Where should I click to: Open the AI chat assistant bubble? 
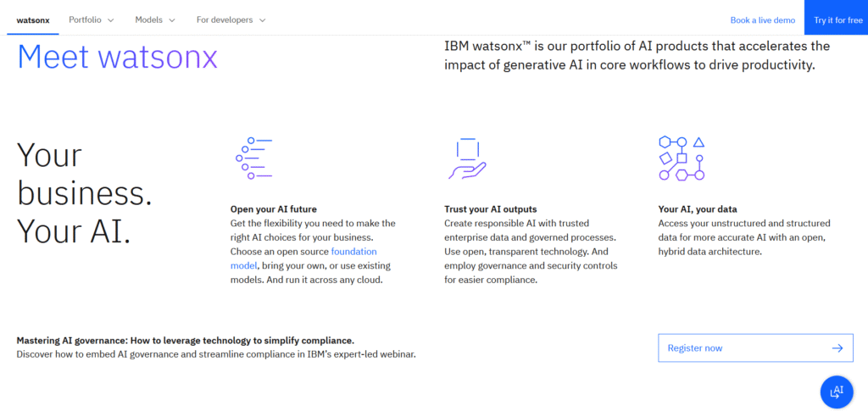pyautogui.click(x=836, y=391)
